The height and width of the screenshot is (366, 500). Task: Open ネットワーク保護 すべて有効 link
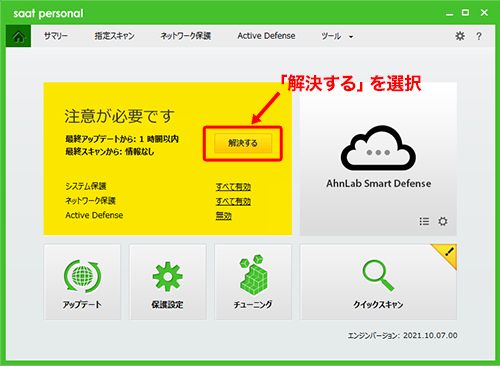click(233, 201)
